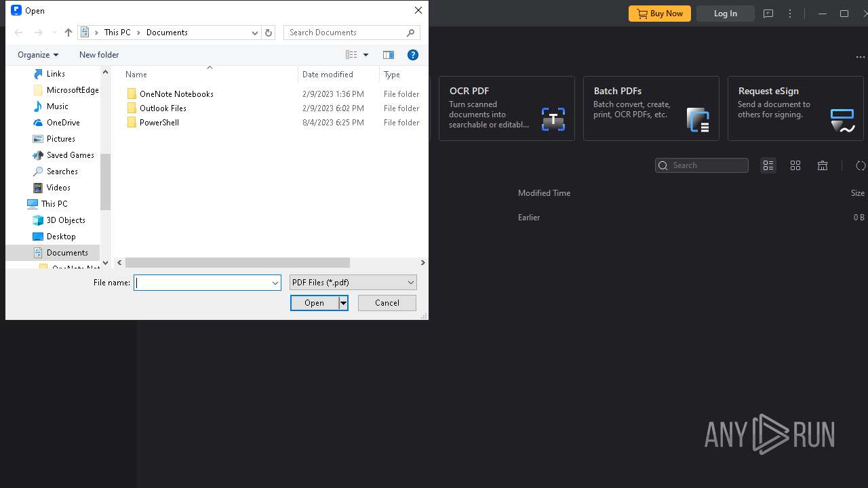Click app Search field for recent files

(702, 165)
